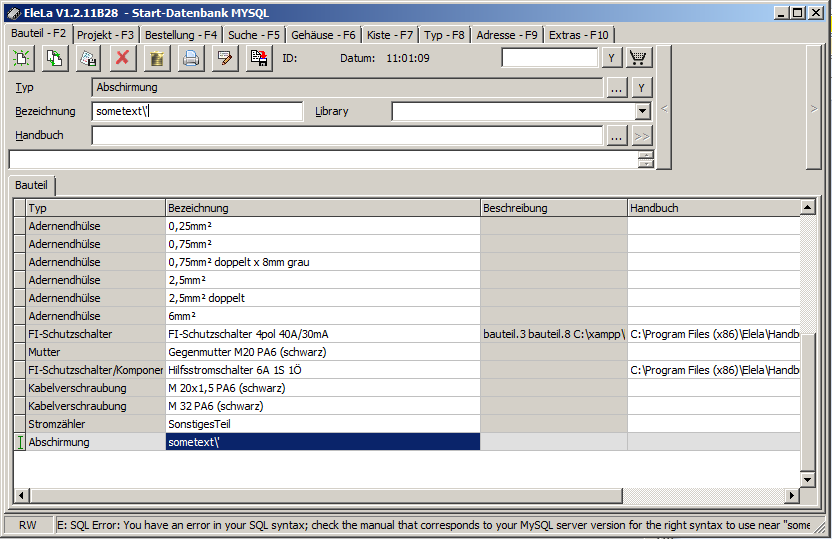Click into the Bezeichnung text field
Image resolution: width=832 pixels, height=539 pixels.
(x=196, y=112)
